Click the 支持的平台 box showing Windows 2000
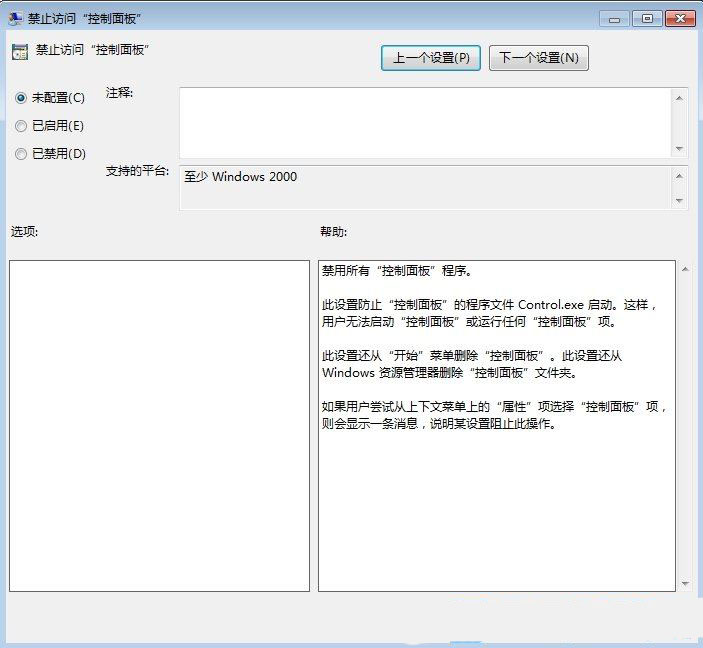The height and width of the screenshot is (648, 703). tap(425, 187)
